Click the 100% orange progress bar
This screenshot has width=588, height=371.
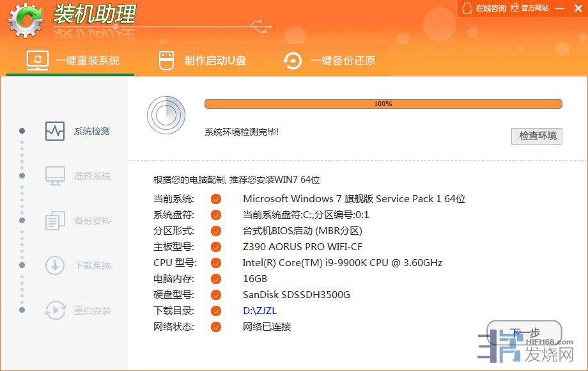tap(383, 104)
